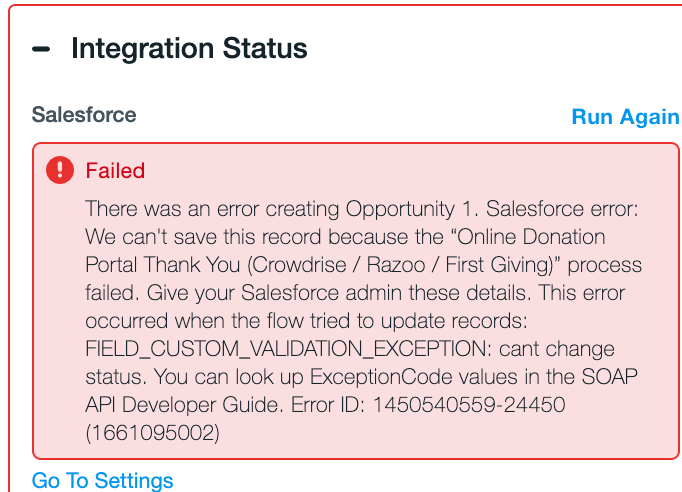Click the Failed status label

point(115,171)
